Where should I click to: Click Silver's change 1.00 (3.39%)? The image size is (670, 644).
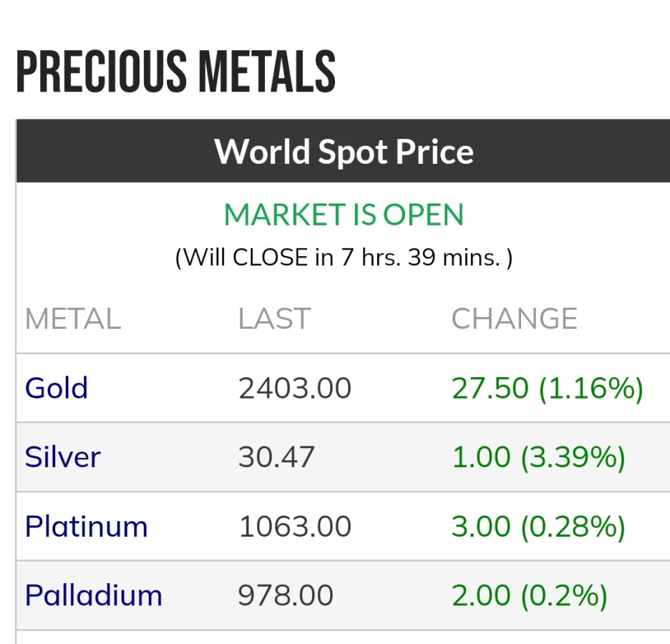[x=538, y=457]
